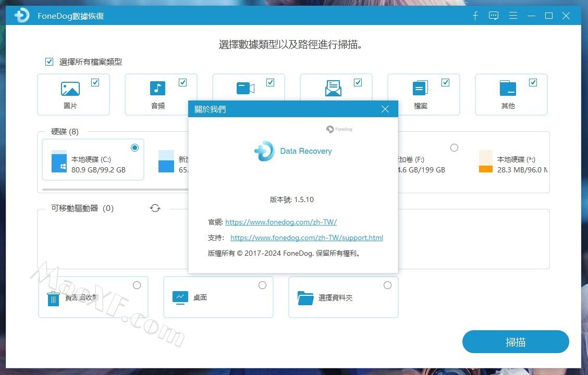The width and height of the screenshot is (588, 375).
Task: Uncheck the 圖片 checkbox
Action: click(x=95, y=82)
